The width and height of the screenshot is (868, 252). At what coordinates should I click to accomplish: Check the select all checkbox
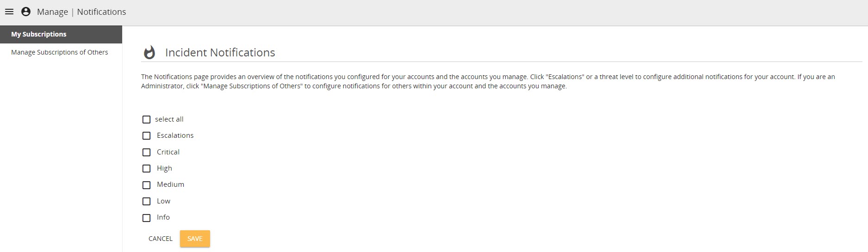(x=146, y=119)
